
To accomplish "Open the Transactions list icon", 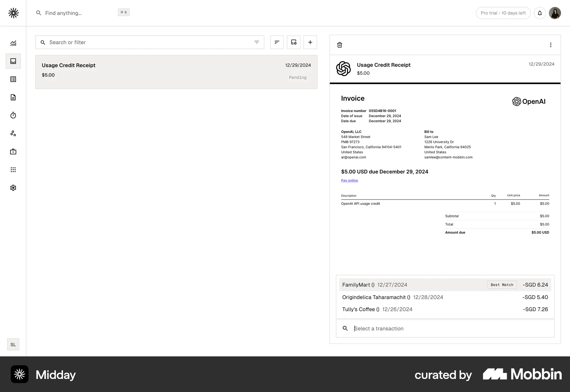I will (x=13, y=79).
